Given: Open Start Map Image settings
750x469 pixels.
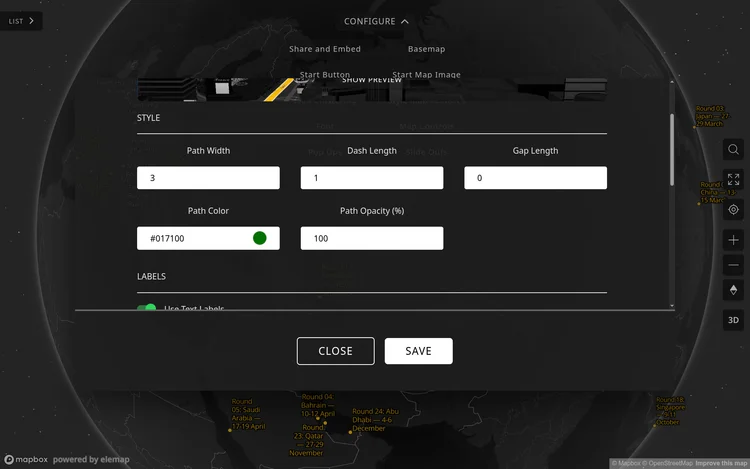Looking at the screenshot, I should pyautogui.click(x=426, y=75).
